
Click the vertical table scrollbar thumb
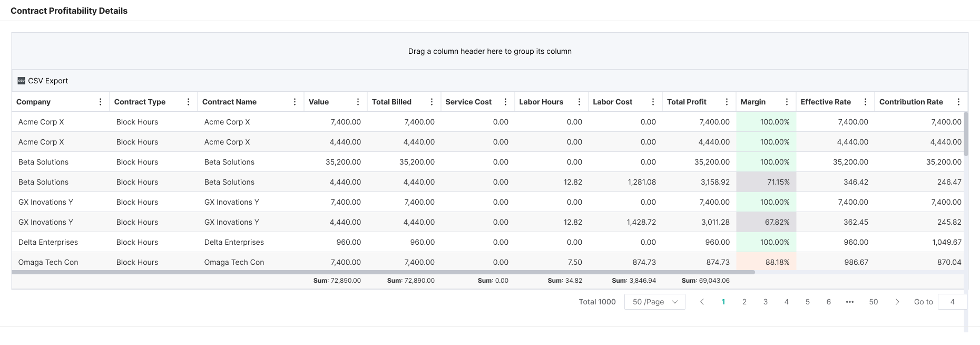click(966, 133)
